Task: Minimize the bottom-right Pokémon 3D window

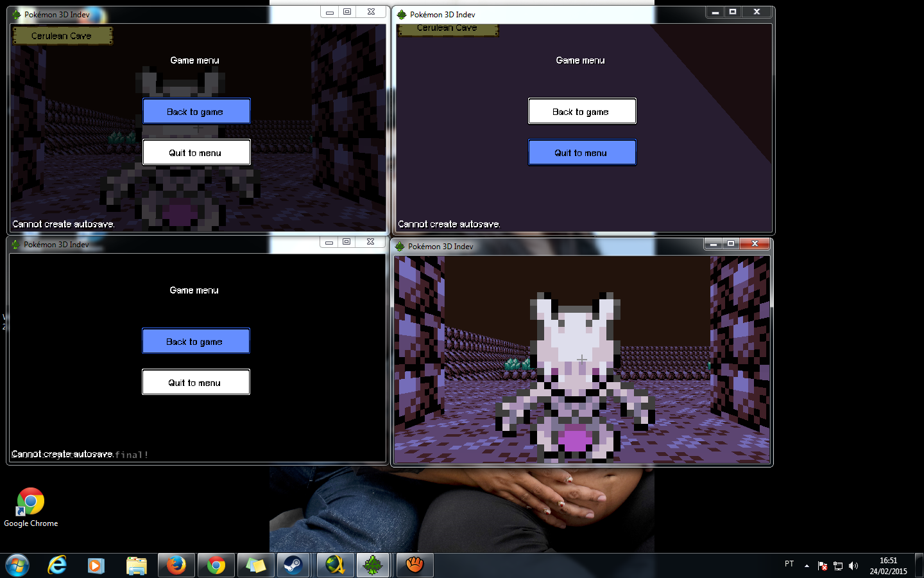Action: 713,244
